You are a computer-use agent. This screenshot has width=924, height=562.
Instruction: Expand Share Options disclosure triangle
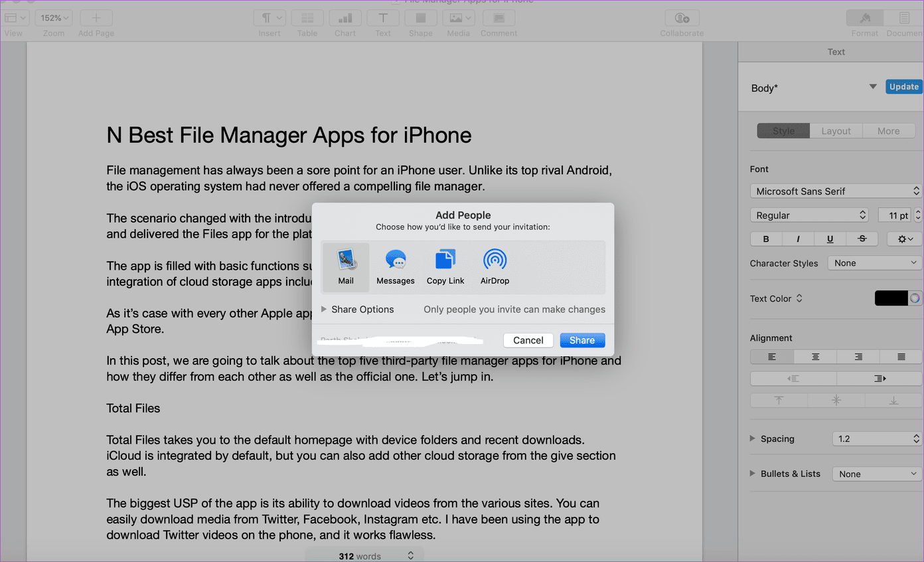click(324, 310)
